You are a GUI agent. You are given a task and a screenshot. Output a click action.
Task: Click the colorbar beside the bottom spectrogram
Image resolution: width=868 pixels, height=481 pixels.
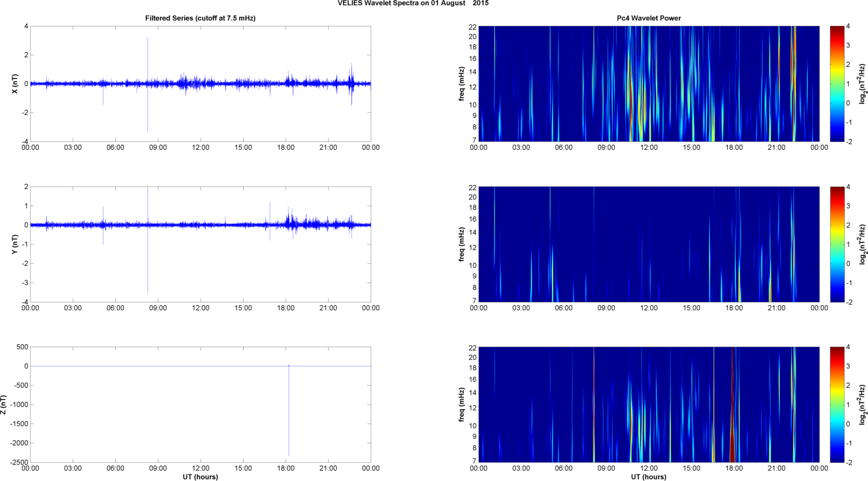click(837, 405)
